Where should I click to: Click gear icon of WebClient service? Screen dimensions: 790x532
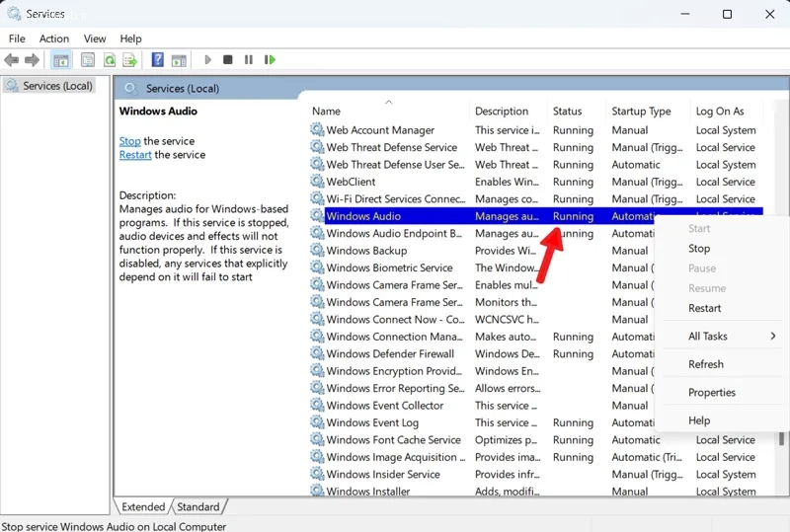(x=317, y=182)
